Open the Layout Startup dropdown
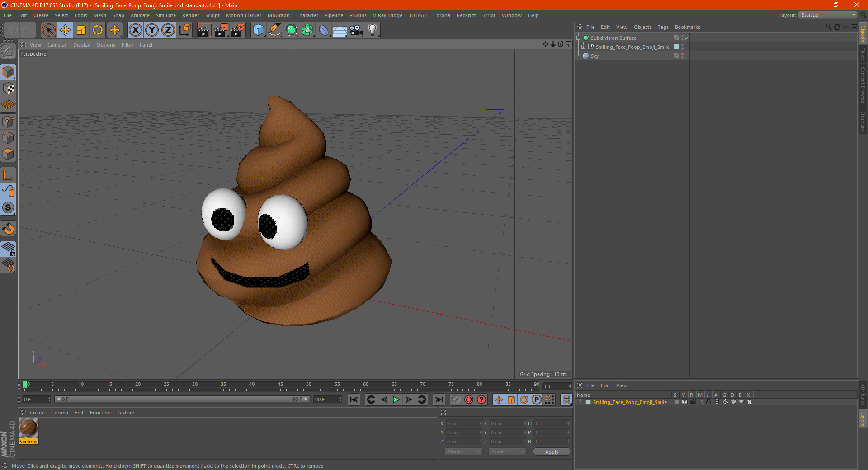 [828, 15]
